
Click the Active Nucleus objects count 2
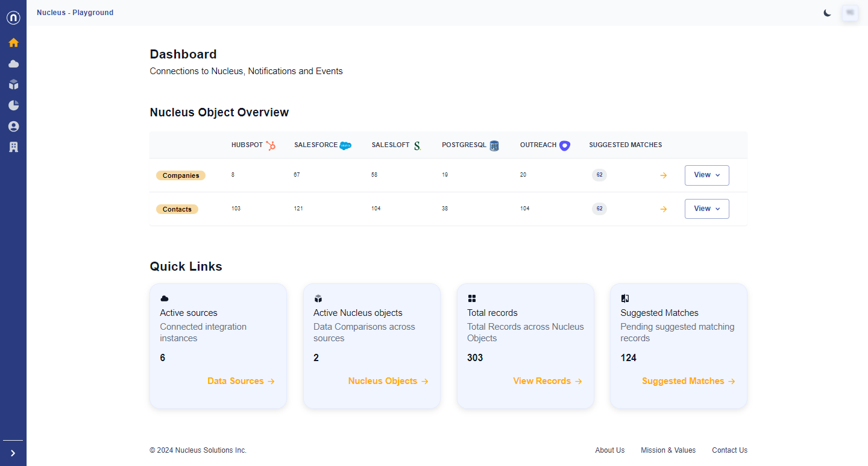click(x=316, y=358)
